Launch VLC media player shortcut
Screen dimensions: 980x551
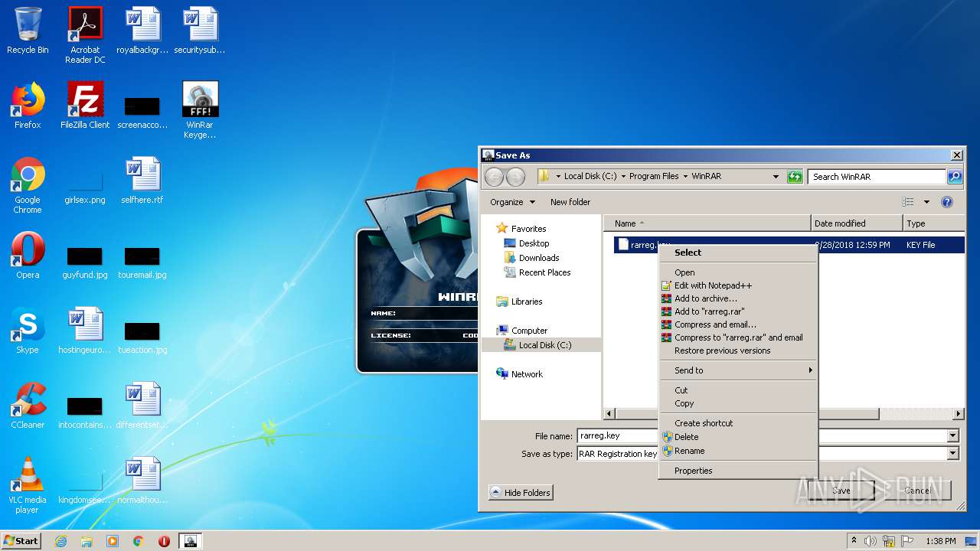[x=28, y=485]
